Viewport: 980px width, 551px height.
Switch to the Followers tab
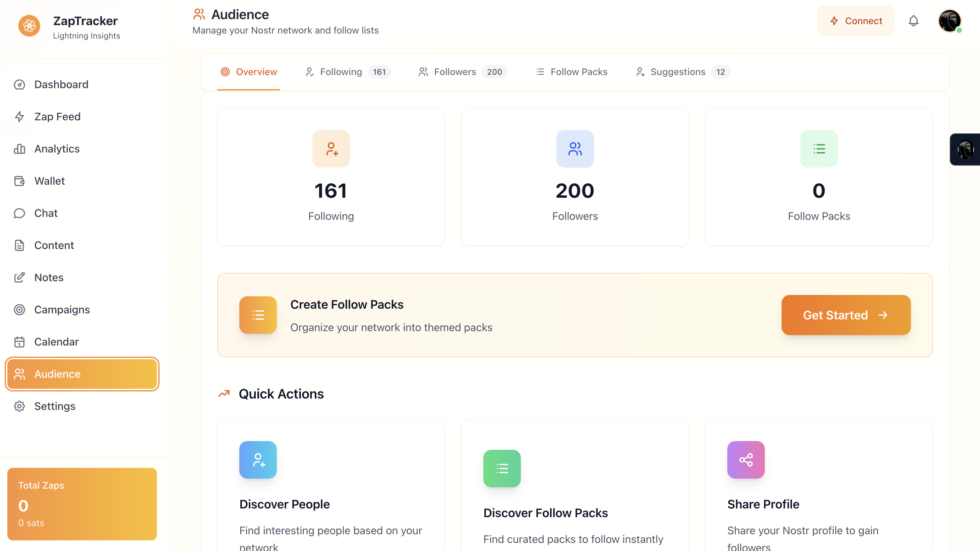coord(455,72)
